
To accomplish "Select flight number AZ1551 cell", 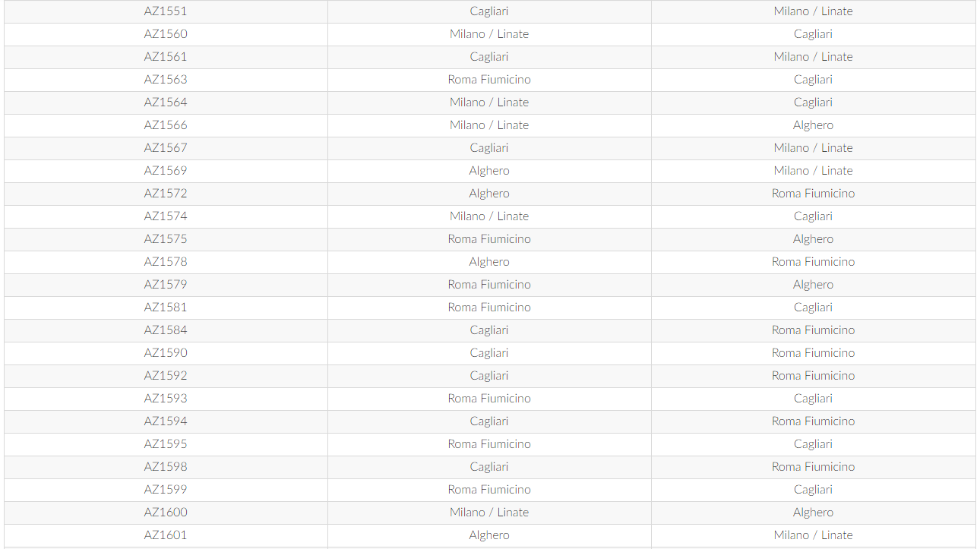I will click(166, 11).
